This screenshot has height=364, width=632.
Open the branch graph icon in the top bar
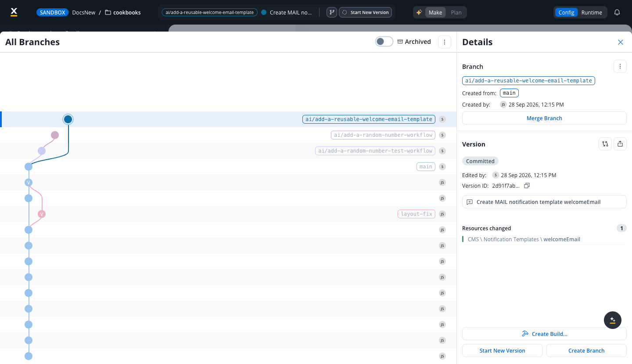332,12
